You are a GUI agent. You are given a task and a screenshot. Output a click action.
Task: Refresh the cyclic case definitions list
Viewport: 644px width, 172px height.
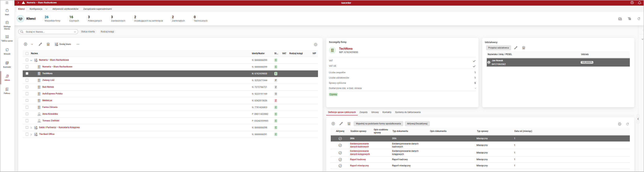(x=627, y=124)
